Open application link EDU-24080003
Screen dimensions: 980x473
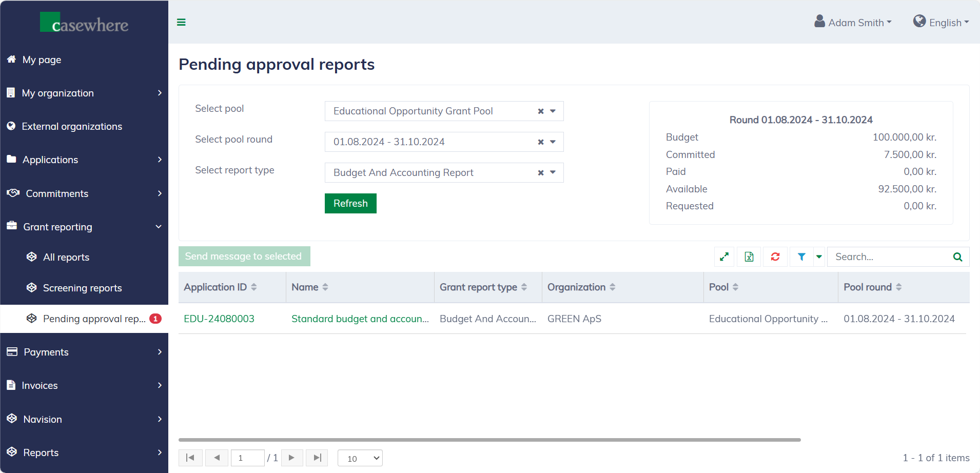219,319
